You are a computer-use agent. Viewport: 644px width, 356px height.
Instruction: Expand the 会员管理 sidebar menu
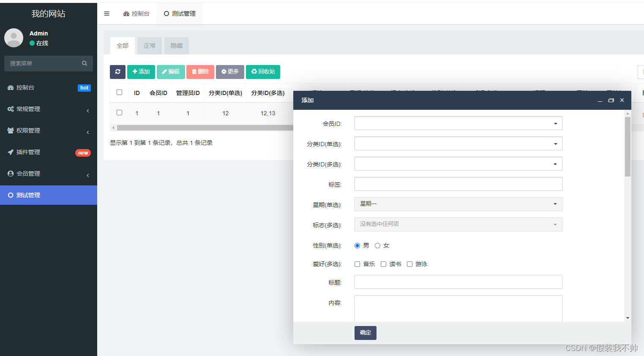tap(49, 174)
